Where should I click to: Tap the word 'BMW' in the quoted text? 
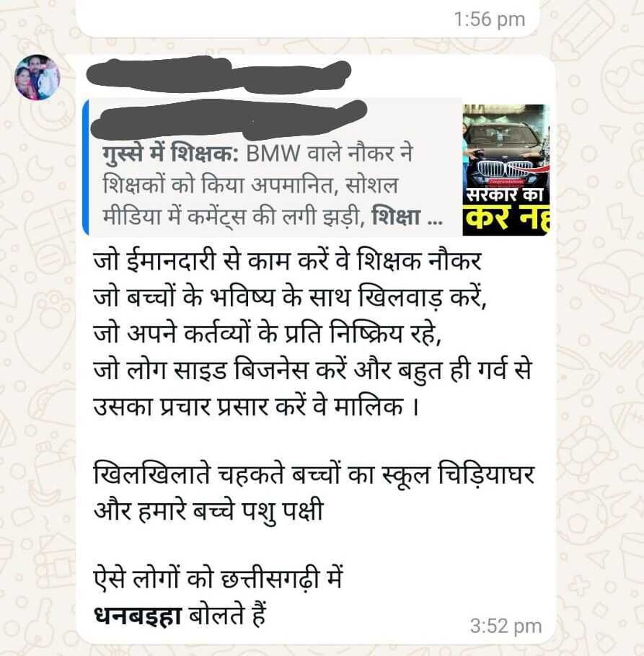click(273, 154)
